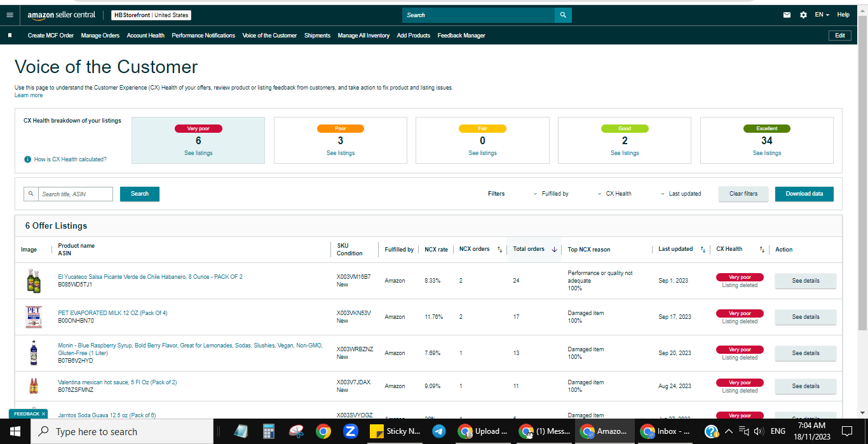Open How is CX Health calculated link

tap(71, 159)
